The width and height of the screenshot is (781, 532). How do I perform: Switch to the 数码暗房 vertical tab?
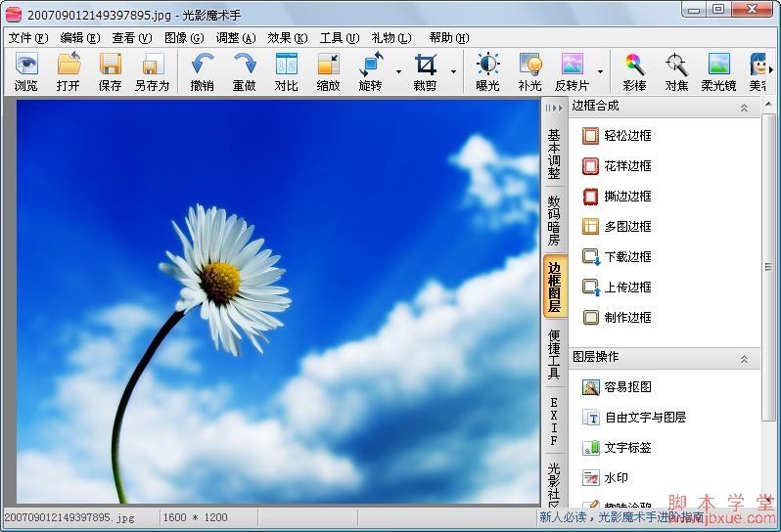click(554, 220)
